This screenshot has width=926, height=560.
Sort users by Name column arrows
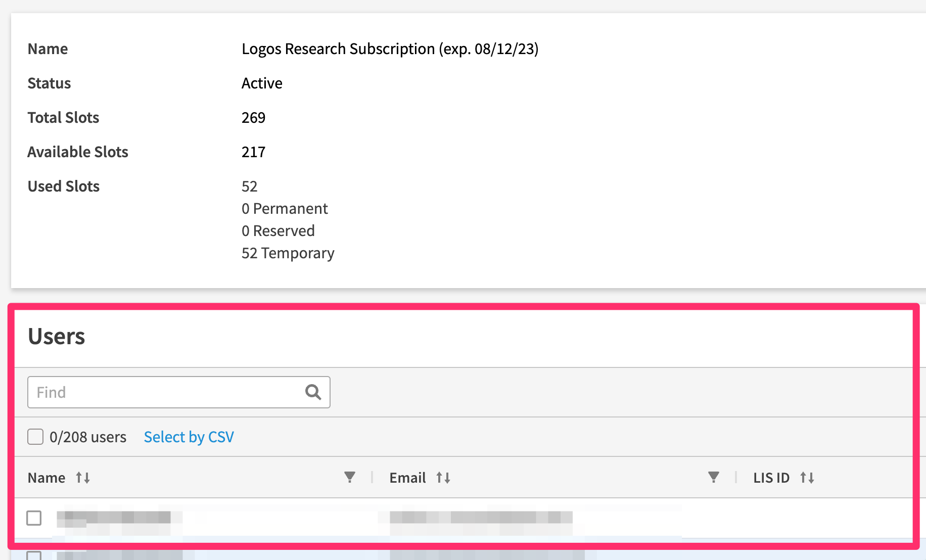click(83, 478)
